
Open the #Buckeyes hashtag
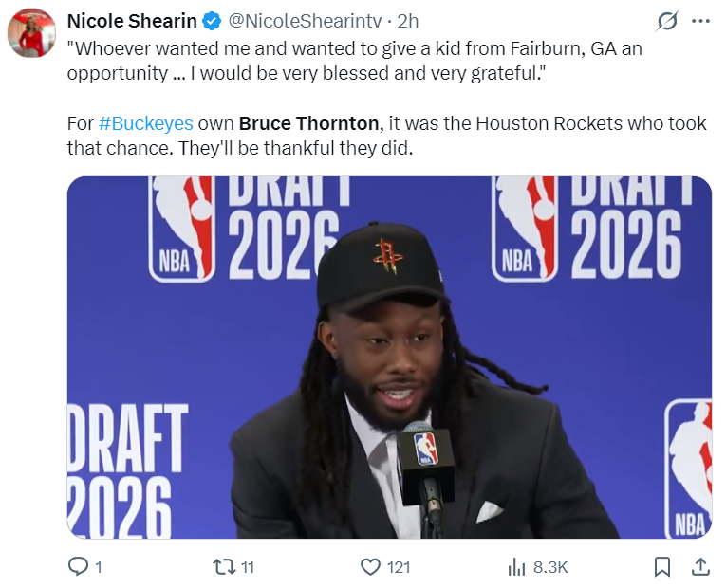click(146, 123)
